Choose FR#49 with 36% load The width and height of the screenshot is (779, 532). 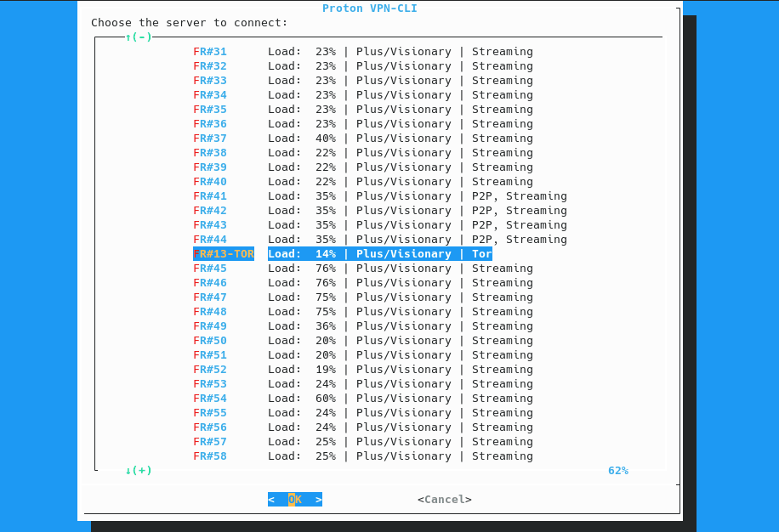pyautogui.click(x=363, y=326)
